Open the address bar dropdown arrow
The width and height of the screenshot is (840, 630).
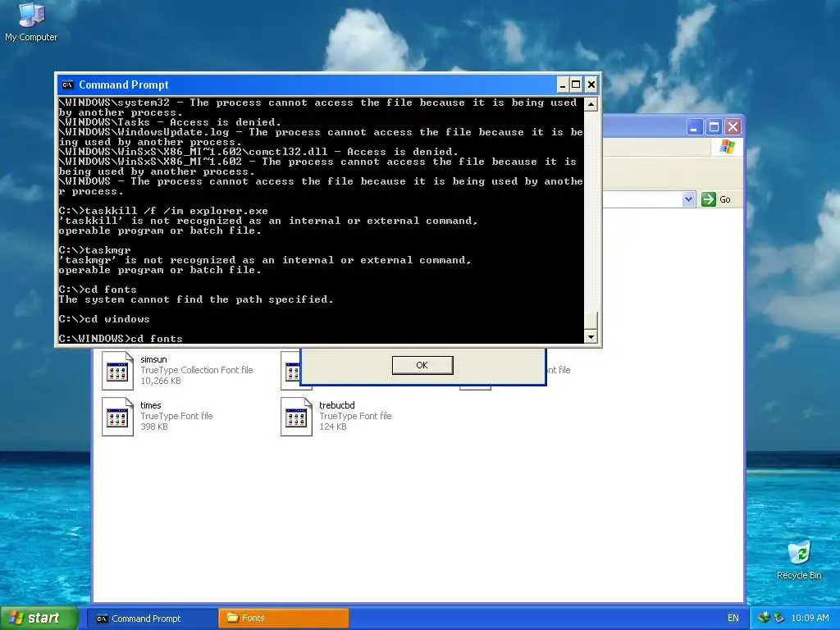tap(688, 199)
